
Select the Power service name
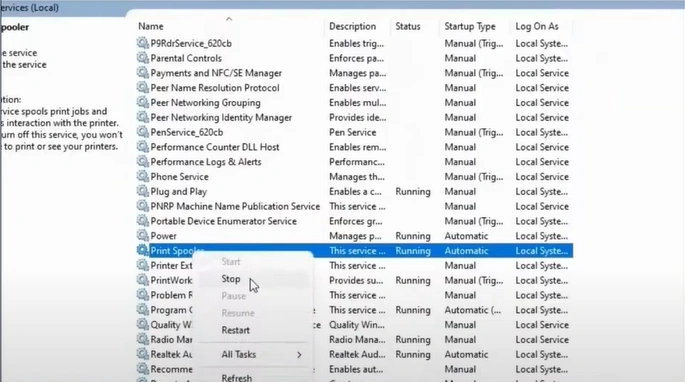[x=163, y=236]
